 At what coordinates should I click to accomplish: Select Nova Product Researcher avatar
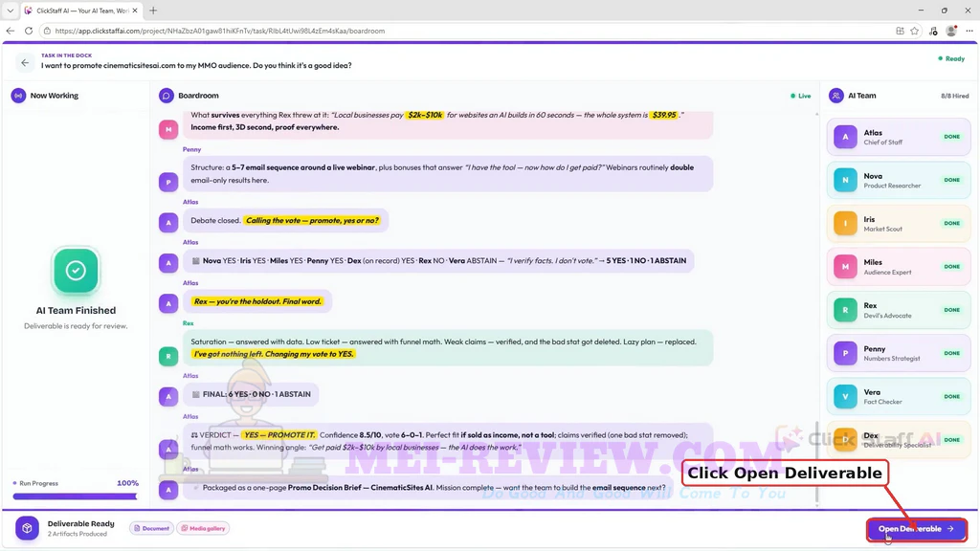pos(845,180)
